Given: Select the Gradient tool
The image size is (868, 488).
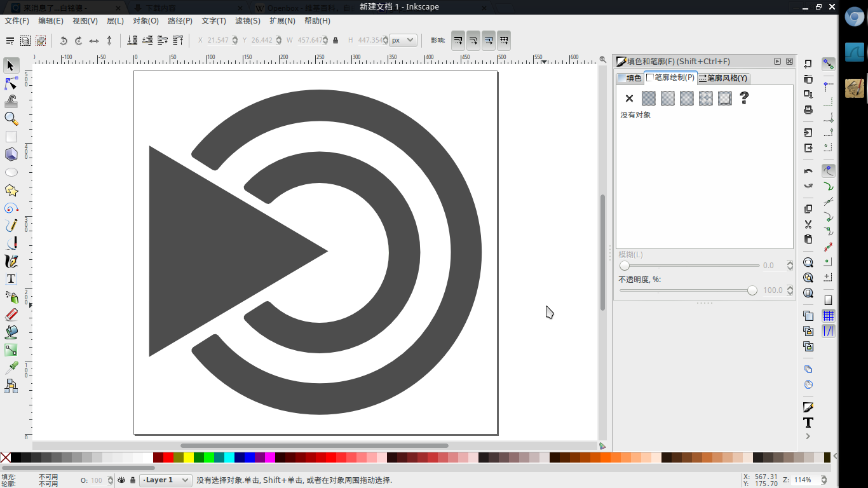Looking at the screenshot, I should pyautogui.click(x=11, y=350).
